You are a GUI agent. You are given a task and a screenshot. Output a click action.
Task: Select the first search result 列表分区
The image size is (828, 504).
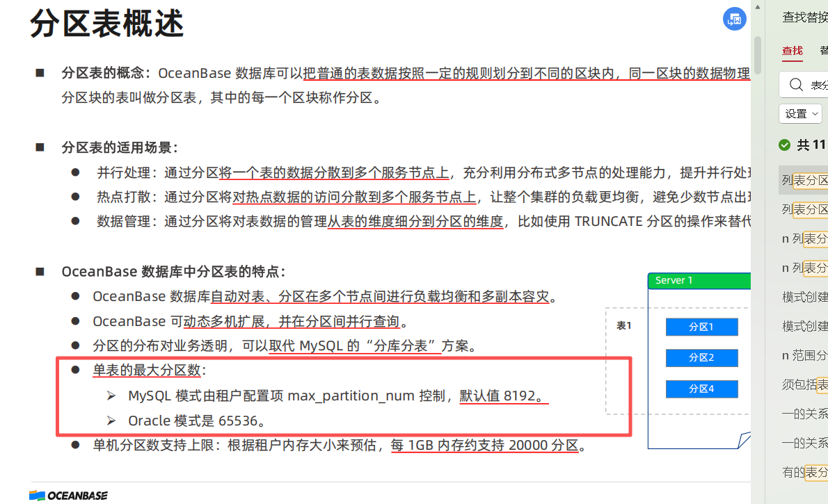(805, 180)
